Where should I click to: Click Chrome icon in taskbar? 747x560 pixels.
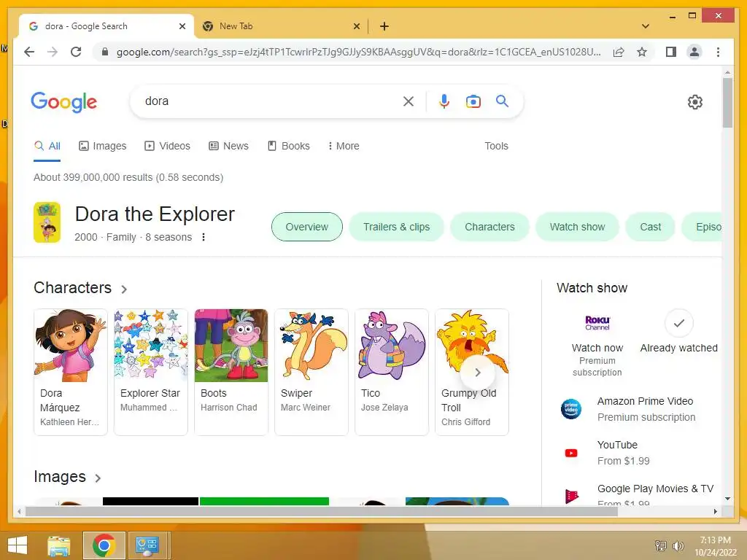pyautogui.click(x=104, y=545)
